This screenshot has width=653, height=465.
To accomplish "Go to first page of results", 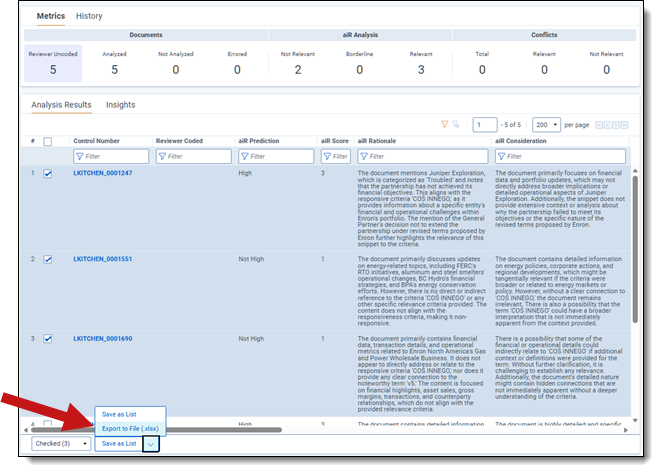I will coord(599,125).
